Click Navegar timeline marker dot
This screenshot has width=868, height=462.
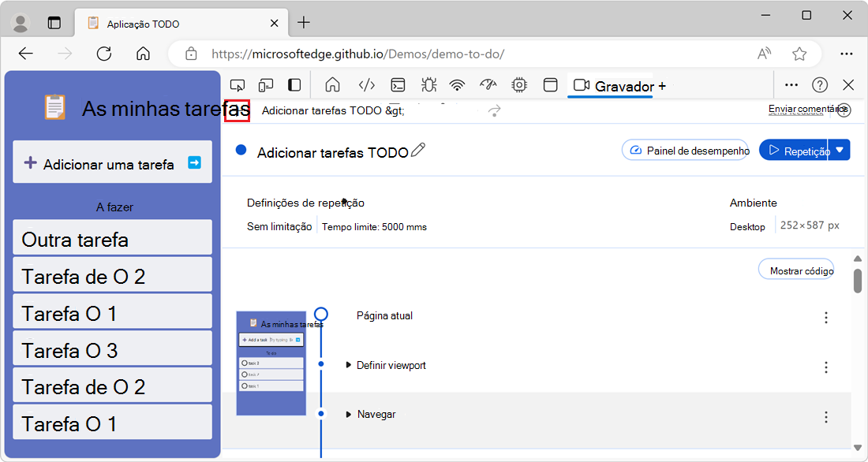[x=321, y=414]
